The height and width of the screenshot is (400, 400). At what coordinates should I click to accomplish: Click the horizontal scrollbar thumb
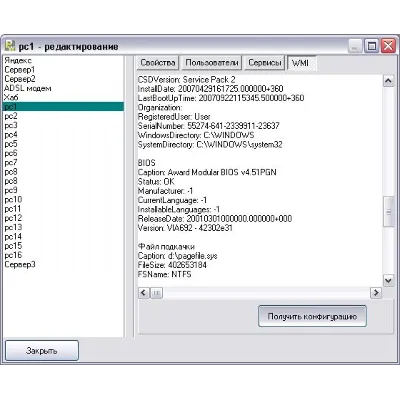(x=156, y=293)
